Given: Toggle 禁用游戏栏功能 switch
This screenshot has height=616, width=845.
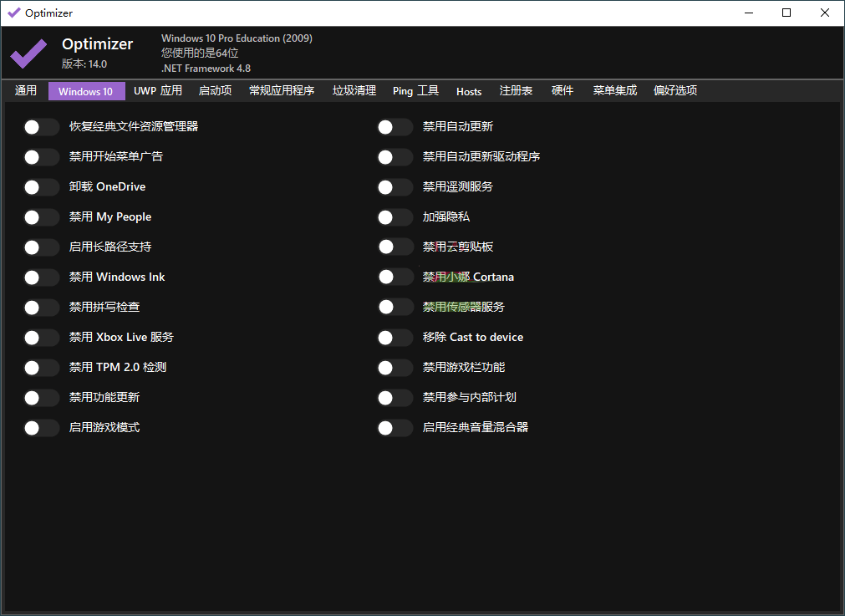Looking at the screenshot, I should pyautogui.click(x=395, y=368).
